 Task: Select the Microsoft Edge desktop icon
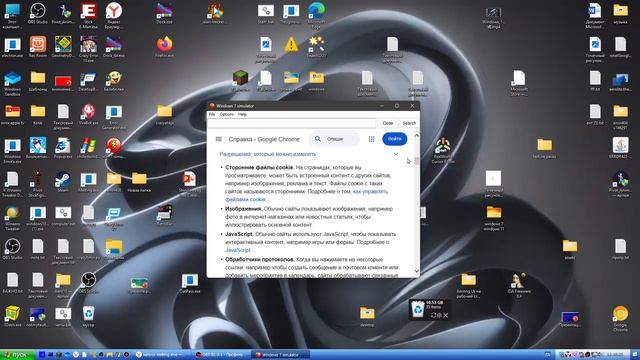point(316,16)
